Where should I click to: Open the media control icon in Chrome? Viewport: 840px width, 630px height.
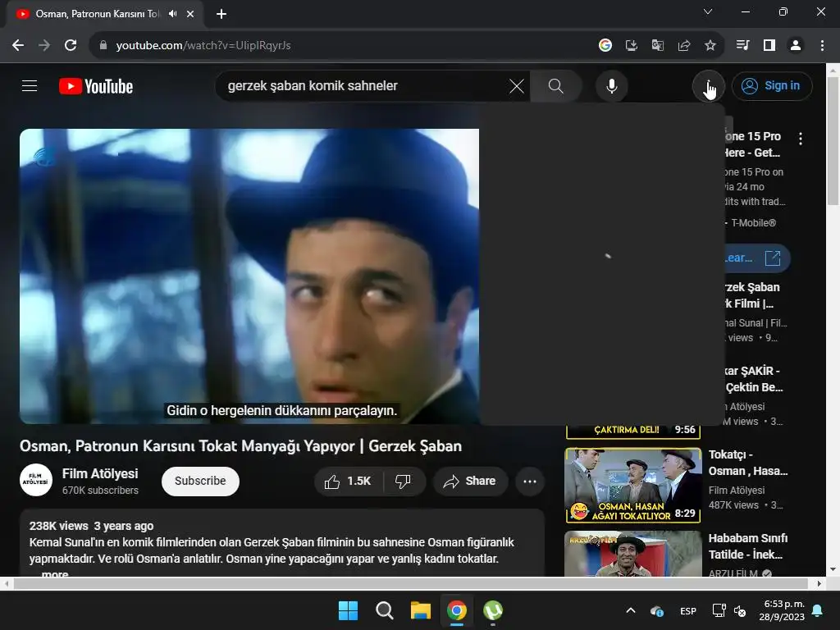(x=742, y=46)
